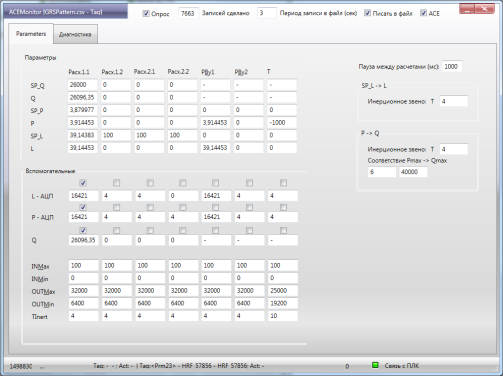
Task: Click SP_Q field for Расх.1.1
Action: point(83,85)
